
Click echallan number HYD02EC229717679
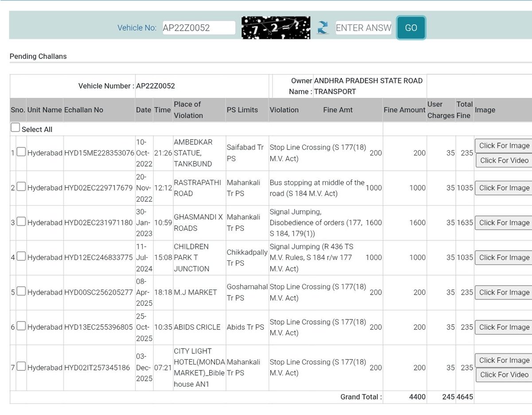tap(98, 188)
